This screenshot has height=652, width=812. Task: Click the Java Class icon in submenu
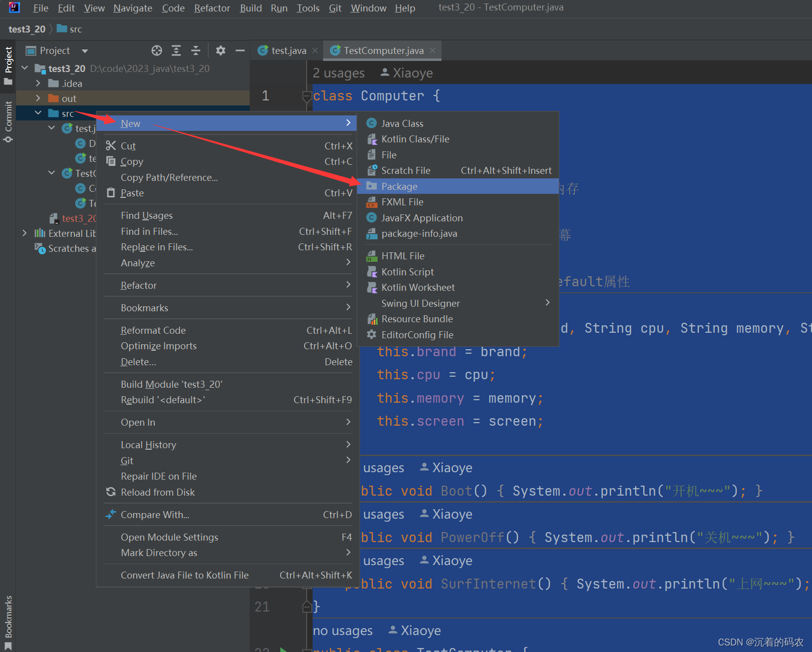(372, 123)
